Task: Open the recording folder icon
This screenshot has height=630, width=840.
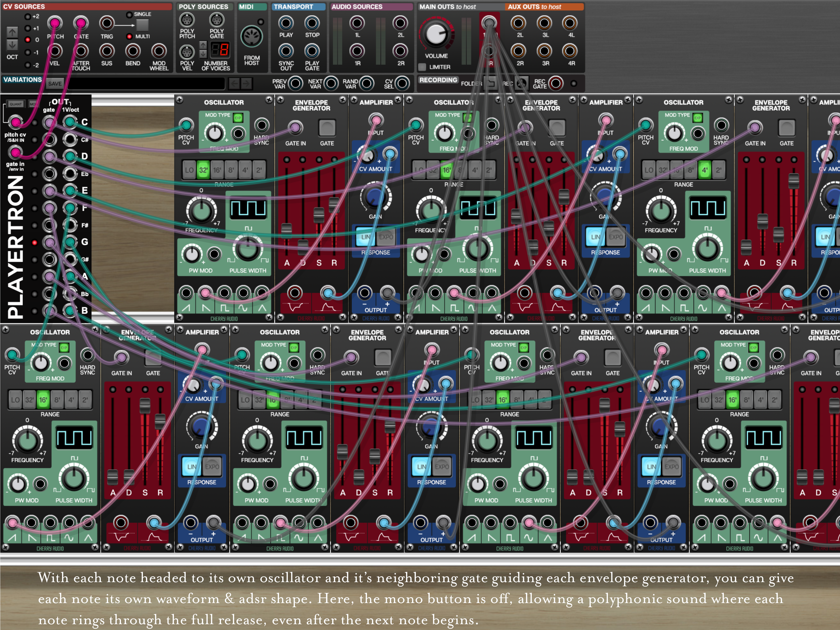Action: pos(491,83)
